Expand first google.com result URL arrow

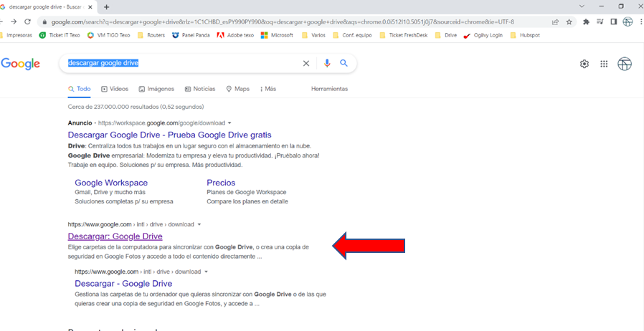199,225
